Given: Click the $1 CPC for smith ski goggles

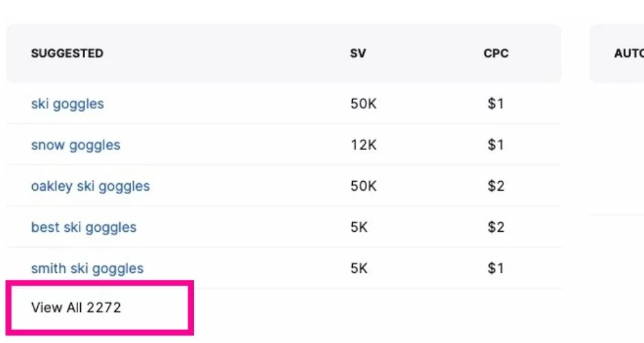Looking at the screenshot, I should coord(495,269).
